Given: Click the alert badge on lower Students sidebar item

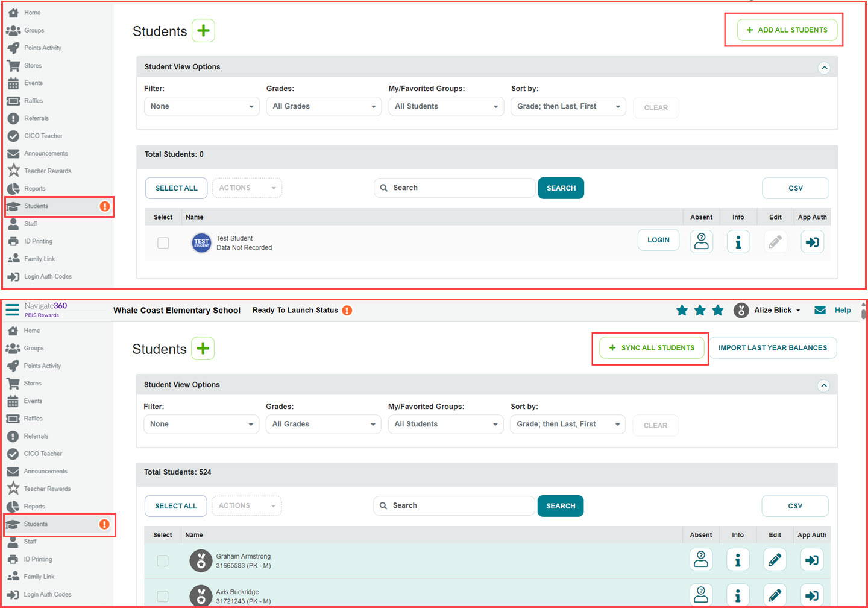Looking at the screenshot, I should click(x=104, y=524).
